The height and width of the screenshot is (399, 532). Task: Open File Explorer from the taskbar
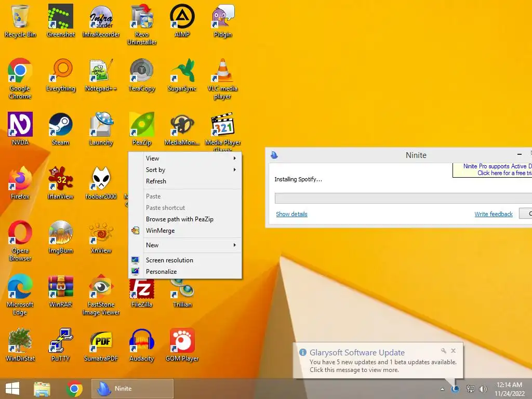(x=42, y=389)
